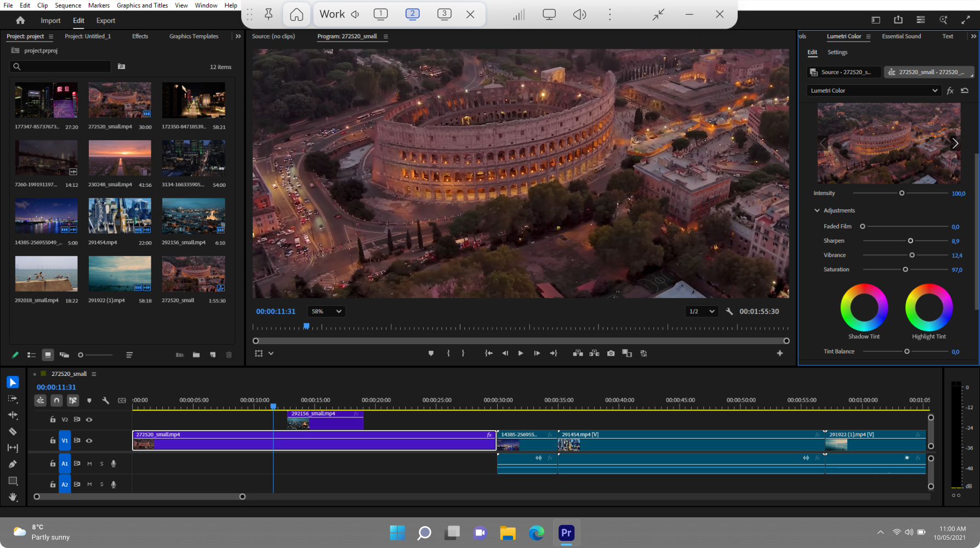Export frame with camera icon
This screenshot has height=548, width=980.
pos(611,353)
